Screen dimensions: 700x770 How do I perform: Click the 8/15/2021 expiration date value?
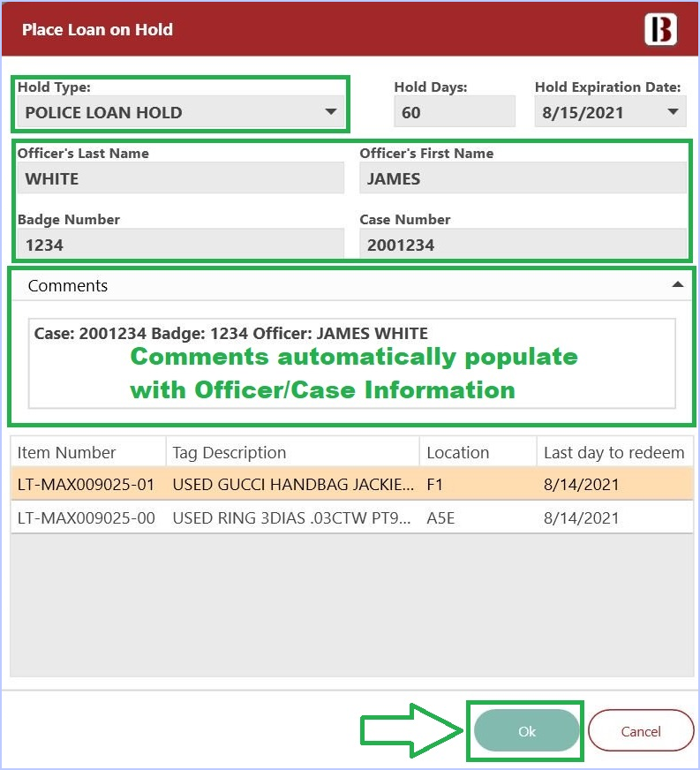[583, 112]
